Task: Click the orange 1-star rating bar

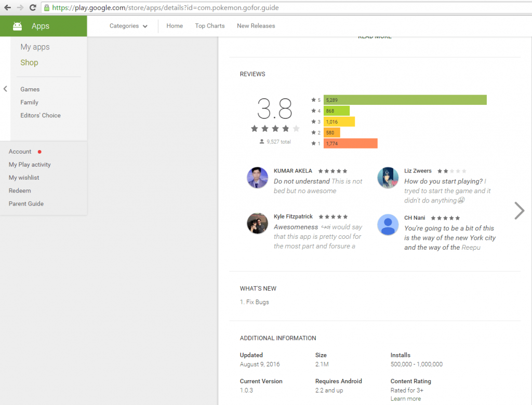Action: [351, 143]
